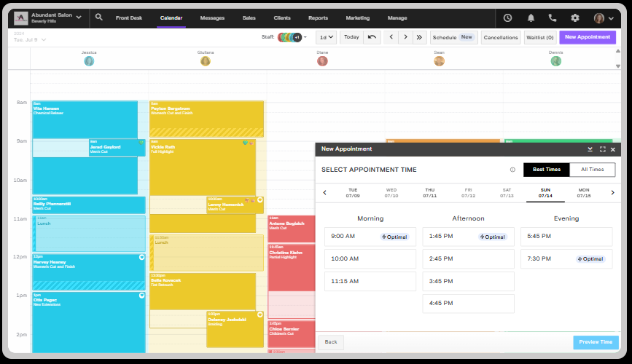Click the purple New Appointment button

point(587,37)
